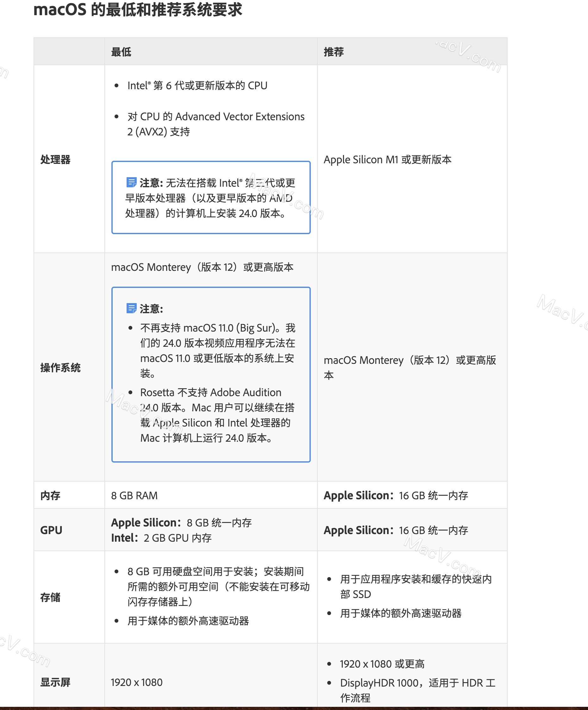Image resolution: width=588 pixels, height=710 pixels.
Task: Click the 'GPU' row label
Action: click(51, 530)
